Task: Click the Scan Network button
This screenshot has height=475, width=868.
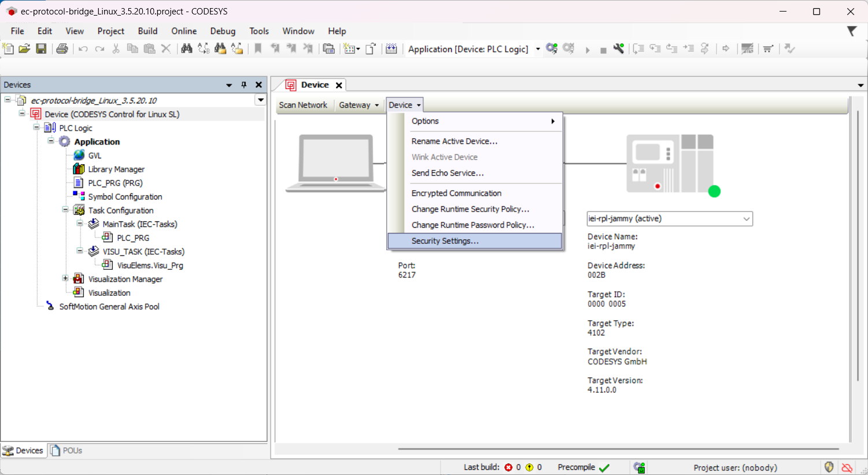Action: 303,105
